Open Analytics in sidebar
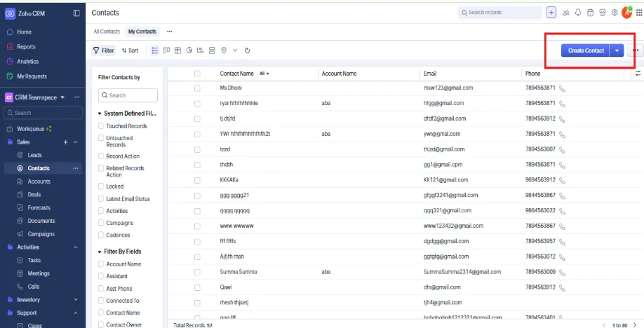This screenshot has width=644, height=328. tap(27, 62)
